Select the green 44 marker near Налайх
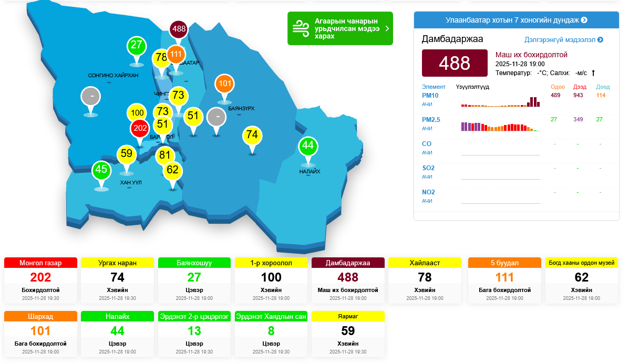This screenshot has width=629, height=364. pyautogui.click(x=308, y=146)
